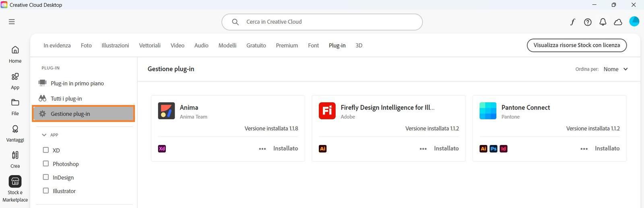The image size is (644, 208).
Task: Open the Ordina per Nome dropdown
Action: click(x=615, y=69)
